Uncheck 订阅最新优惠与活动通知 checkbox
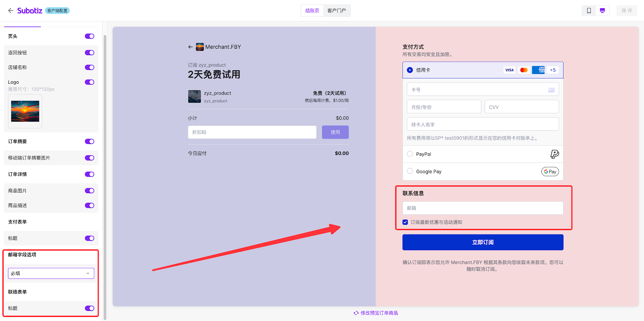Viewport: 644px width, 321px height. click(x=405, y=222)
